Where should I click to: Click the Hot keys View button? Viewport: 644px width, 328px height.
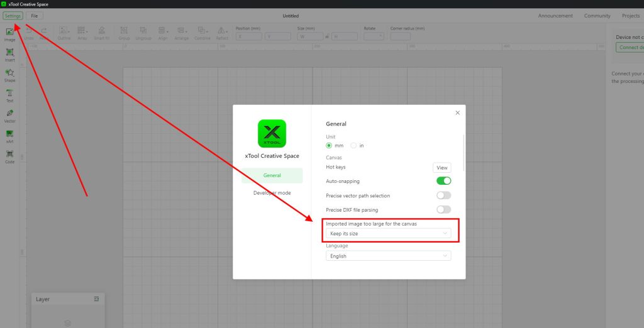click(441, 168)
